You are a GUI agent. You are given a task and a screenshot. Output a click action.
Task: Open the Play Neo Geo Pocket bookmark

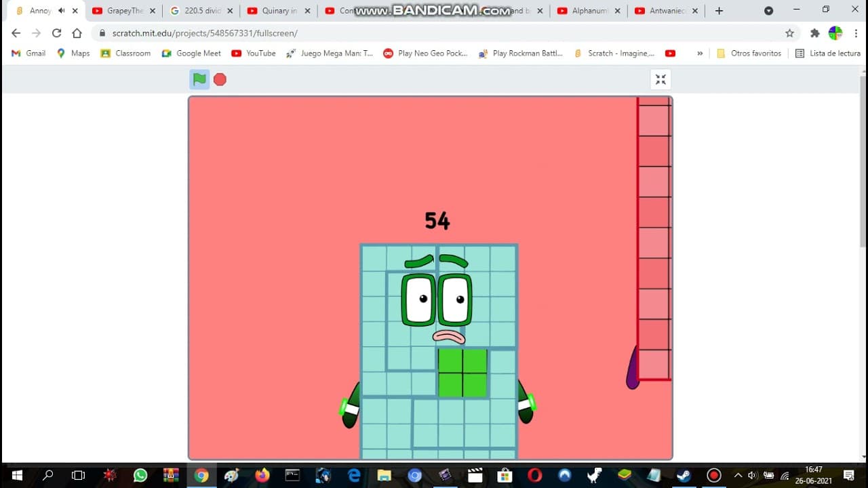(426, 53)
